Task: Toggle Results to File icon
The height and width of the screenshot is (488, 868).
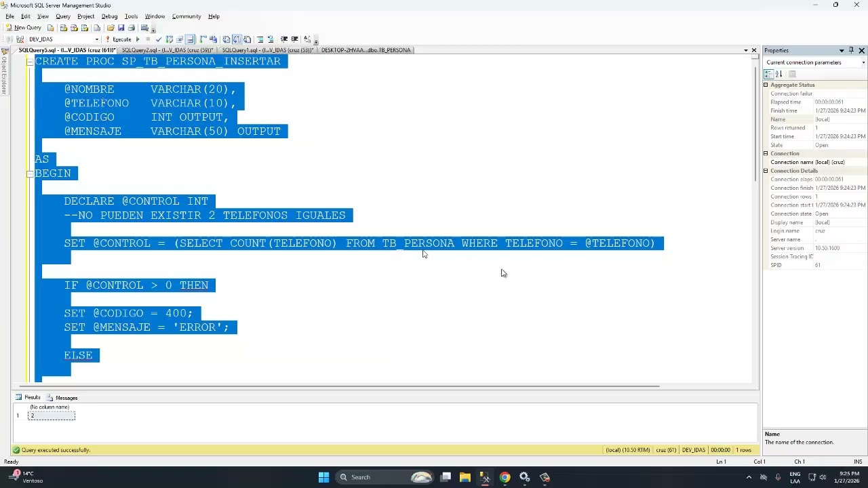Action: (x=248, y=39)
